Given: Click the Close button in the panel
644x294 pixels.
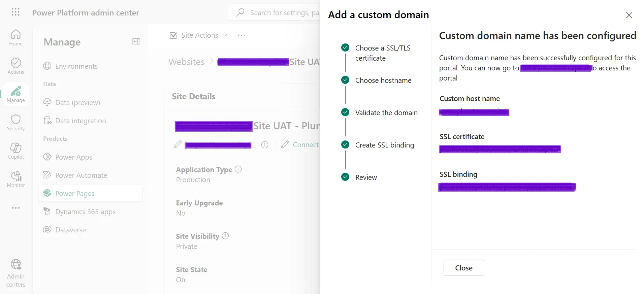Looking at the screenshot, I should coord(463,268).
